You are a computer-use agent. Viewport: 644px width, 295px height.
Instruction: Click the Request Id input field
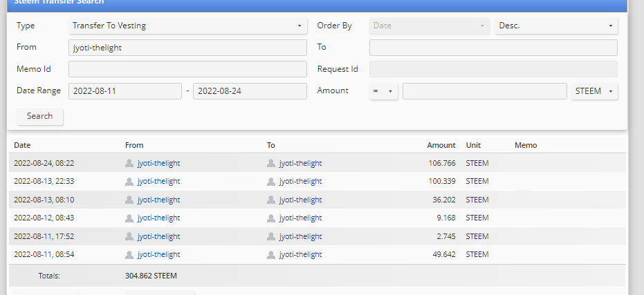[x=493, y=69]
